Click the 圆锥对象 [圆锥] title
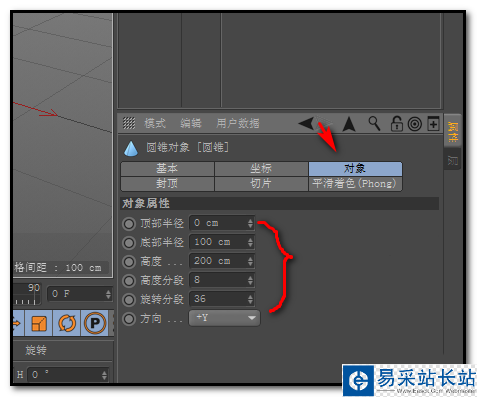This screenshot has width=477, height=397. (187, 147)
